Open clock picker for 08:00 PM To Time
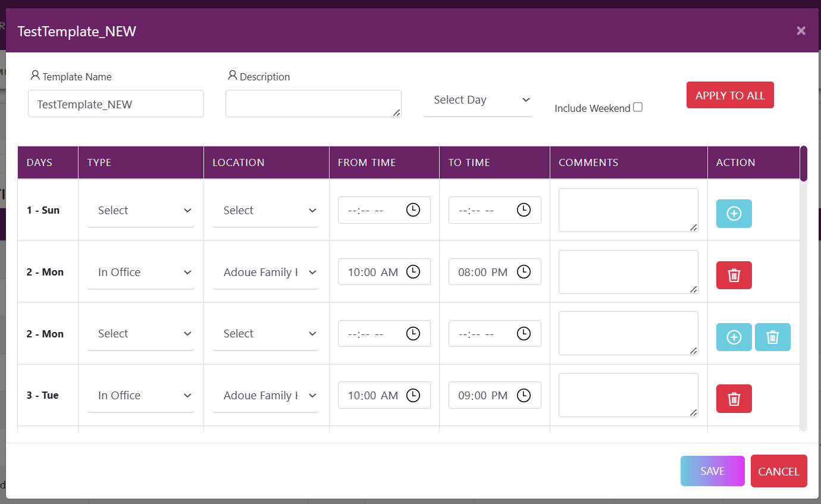The height and width of the screenshot is (504, 821). click(524, 272)
